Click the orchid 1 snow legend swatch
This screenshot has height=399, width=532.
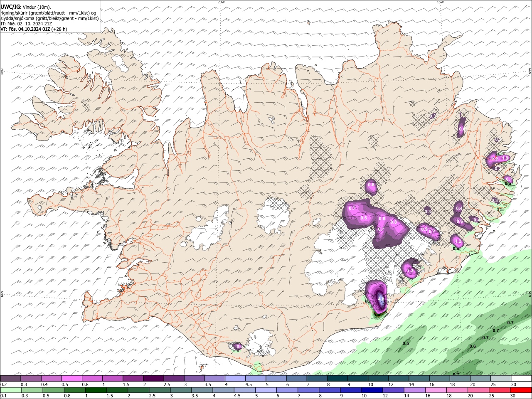[x=113, y=379]
